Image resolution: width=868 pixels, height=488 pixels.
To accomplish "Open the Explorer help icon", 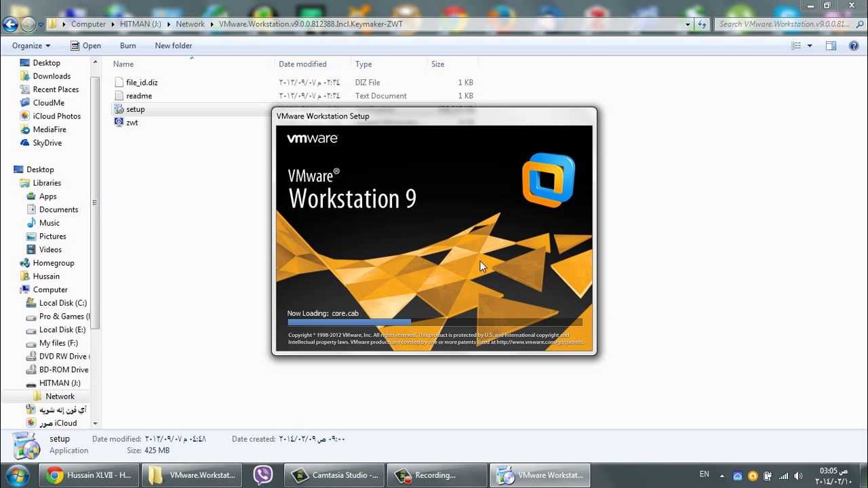I will point(854,45).
